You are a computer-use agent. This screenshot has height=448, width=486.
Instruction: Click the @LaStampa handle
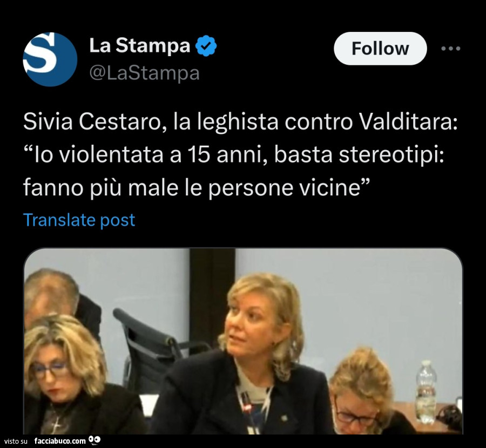(x=144, y=73)
